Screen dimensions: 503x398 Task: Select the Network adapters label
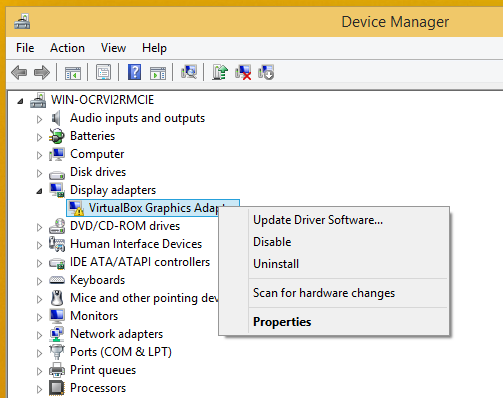[117, 334]
